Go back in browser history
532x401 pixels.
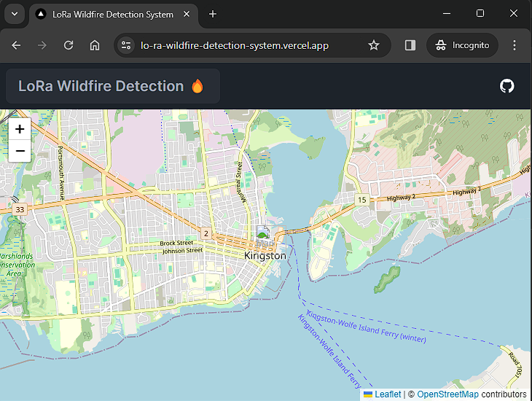16,45
